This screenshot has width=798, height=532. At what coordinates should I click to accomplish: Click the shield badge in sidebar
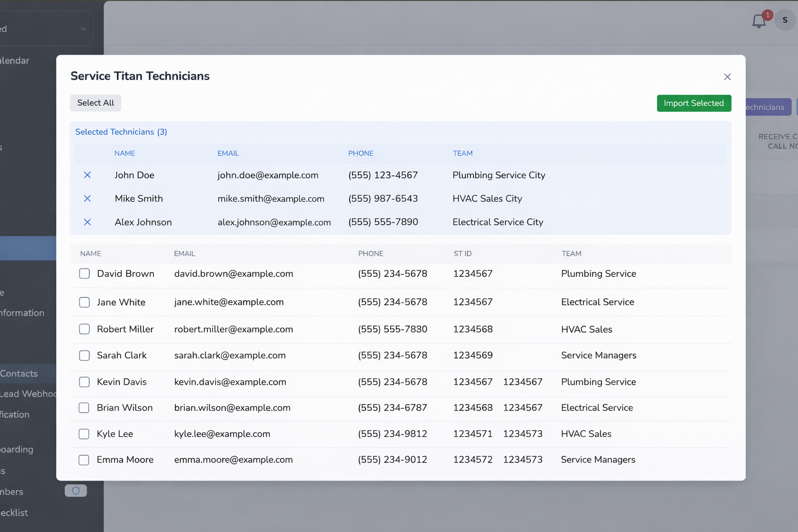(76, 490)
